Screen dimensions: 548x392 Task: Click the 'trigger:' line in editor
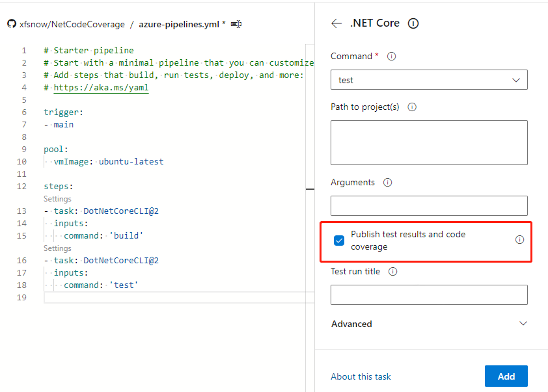pyautogui.click(x=63, y=112)
